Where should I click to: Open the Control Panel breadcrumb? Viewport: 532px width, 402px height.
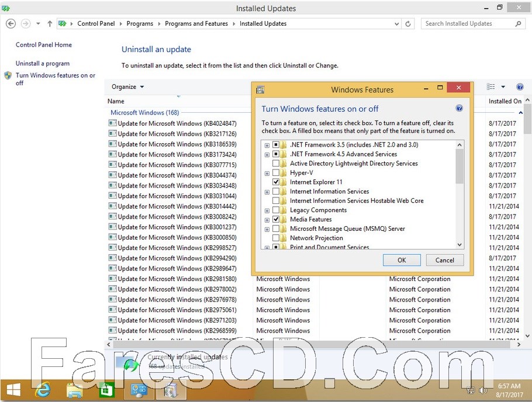coord(96,23)
